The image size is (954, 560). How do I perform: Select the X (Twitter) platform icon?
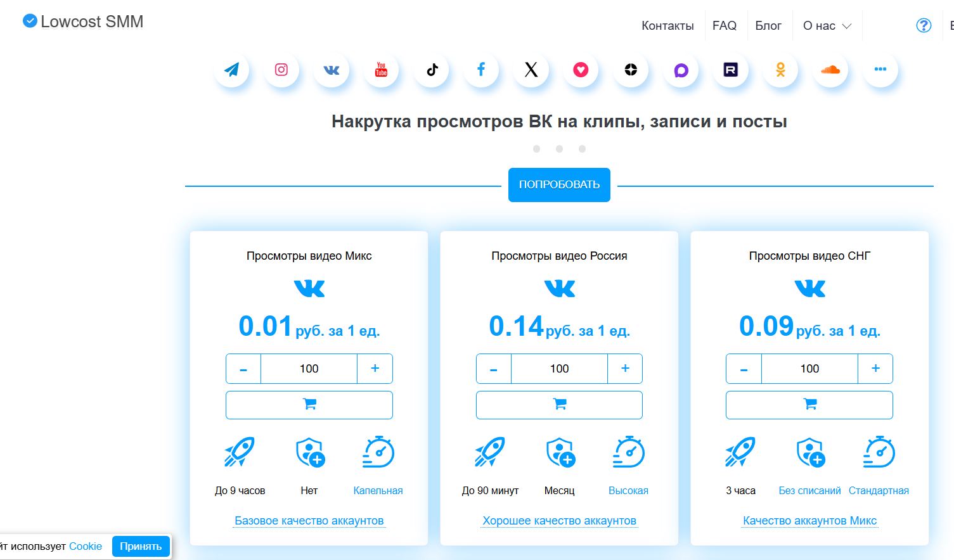pyautogui.click(x=531, y=70)
